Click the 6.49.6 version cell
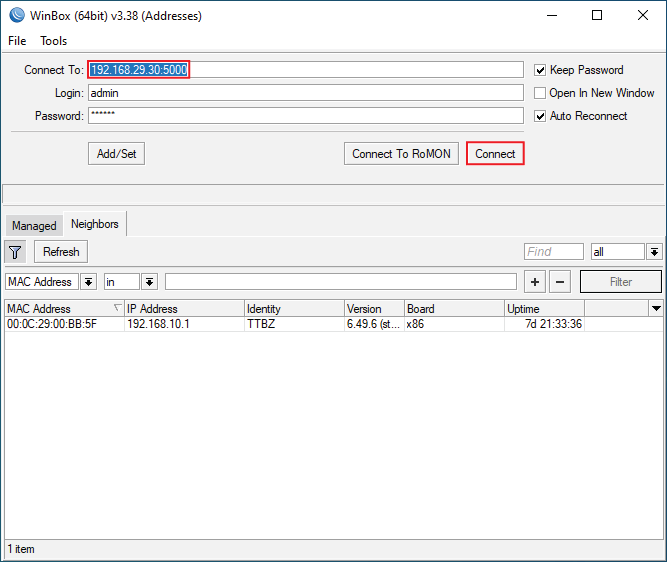This screenshot has height=562, width=667. coord(374,324)
